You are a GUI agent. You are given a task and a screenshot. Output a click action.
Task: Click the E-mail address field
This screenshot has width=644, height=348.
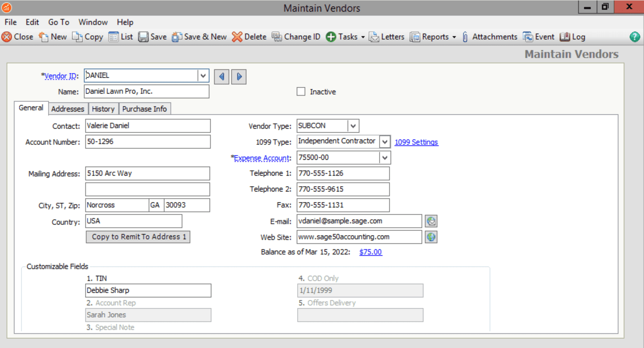click(359, 221)
